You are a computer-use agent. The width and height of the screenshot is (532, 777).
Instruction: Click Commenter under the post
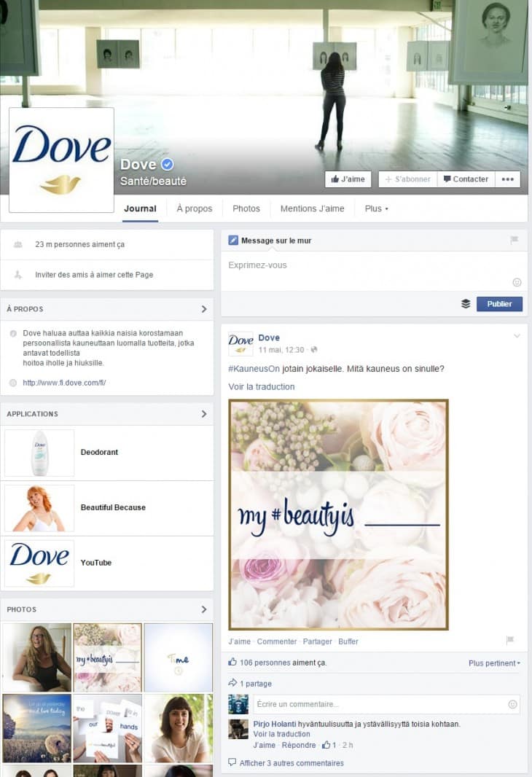pos(277,641)
